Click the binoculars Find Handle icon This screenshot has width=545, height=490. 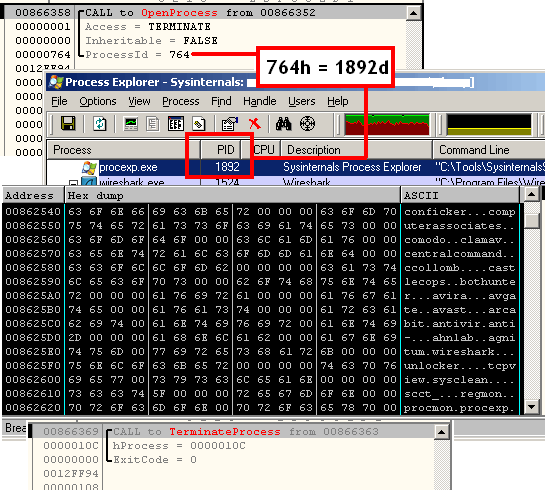(x=283, y=124)
